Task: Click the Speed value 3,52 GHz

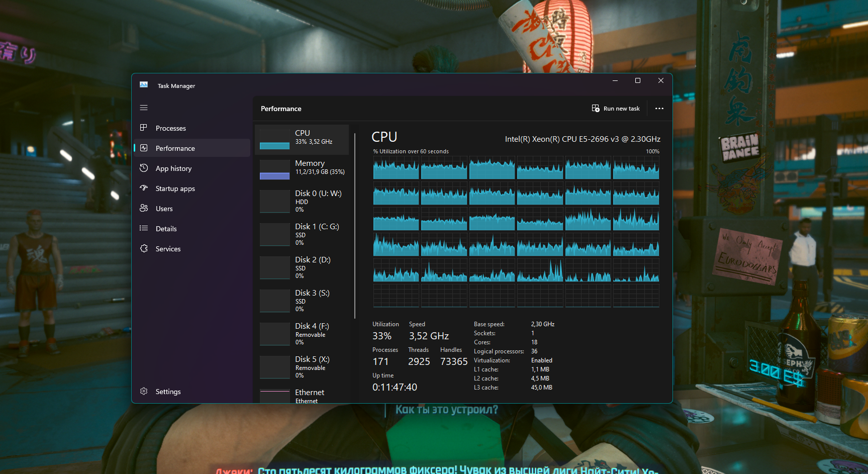Action: tap(429, 336)
